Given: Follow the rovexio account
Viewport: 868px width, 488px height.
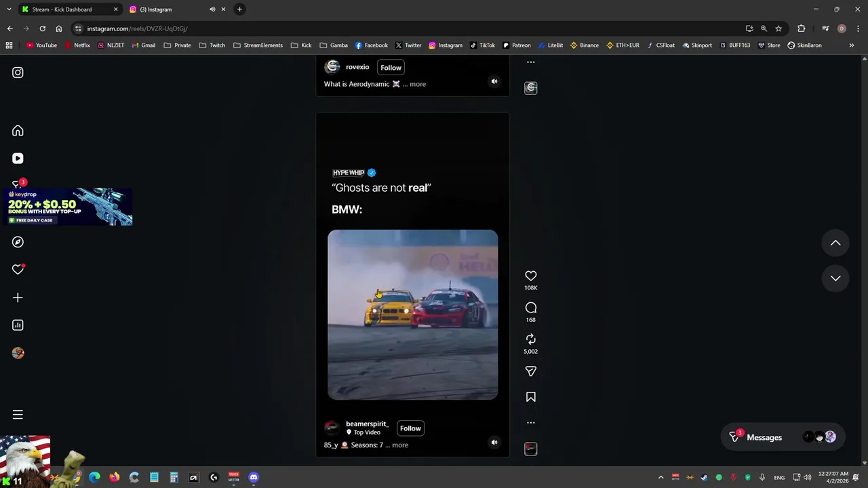Looking at the screenshot, I should pyautogui.click(x=391, y=68).
